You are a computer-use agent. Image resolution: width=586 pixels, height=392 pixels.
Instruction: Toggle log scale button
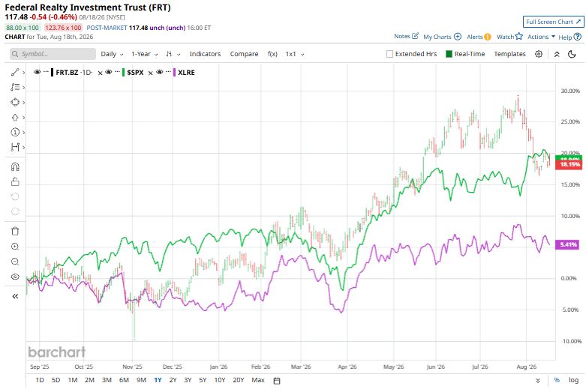point(574,380)
